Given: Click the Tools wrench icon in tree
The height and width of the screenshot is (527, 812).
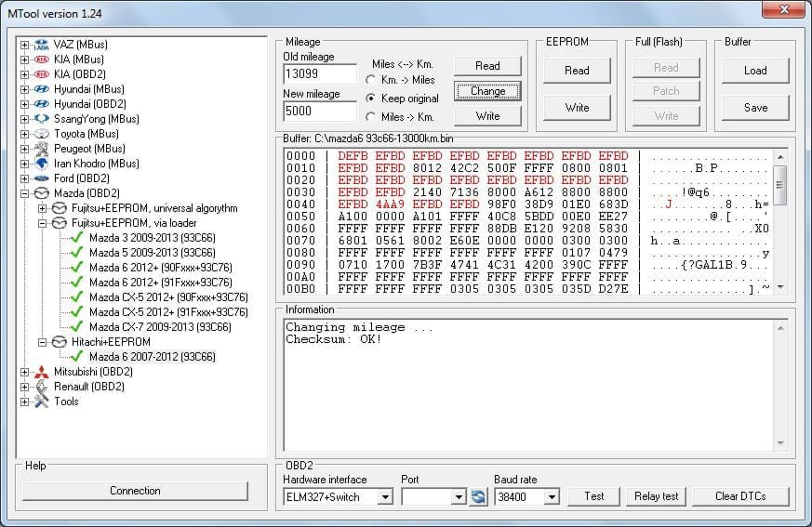Looking at the screenshot, I should [42, 402].
